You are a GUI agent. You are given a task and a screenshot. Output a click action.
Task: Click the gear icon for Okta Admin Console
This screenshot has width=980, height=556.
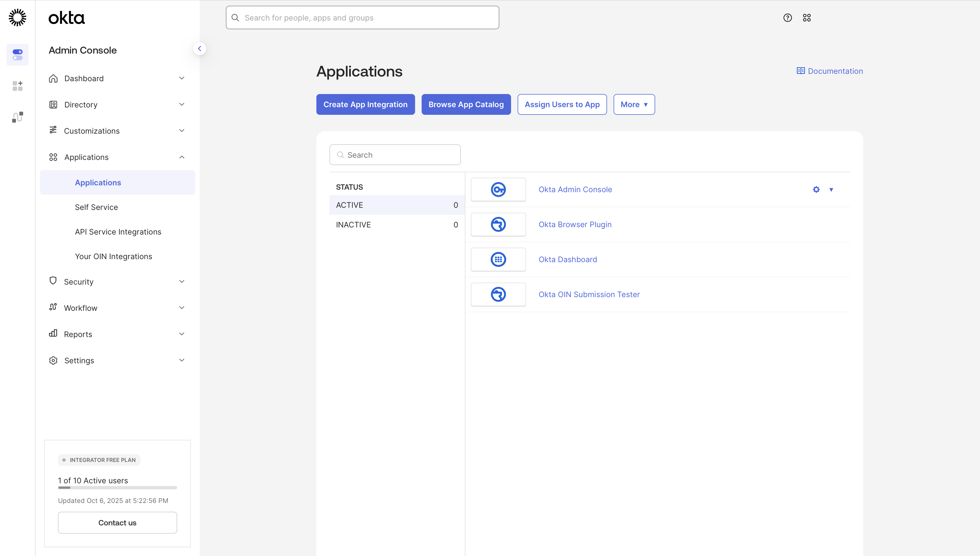pos(816,189)
